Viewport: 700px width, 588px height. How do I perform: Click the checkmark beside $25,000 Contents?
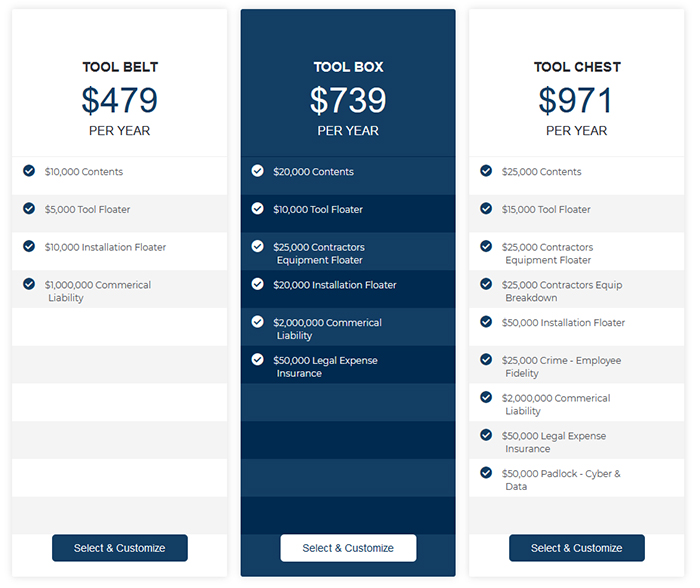point(486,171)
